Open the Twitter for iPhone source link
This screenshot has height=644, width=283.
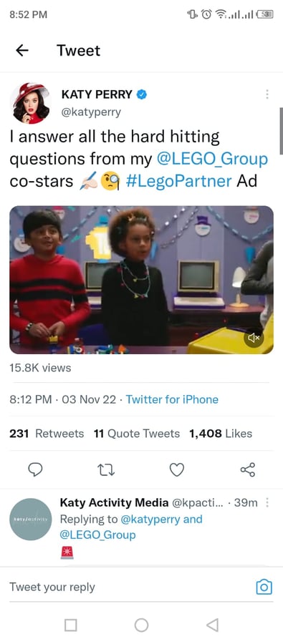[x=172, y=399]
